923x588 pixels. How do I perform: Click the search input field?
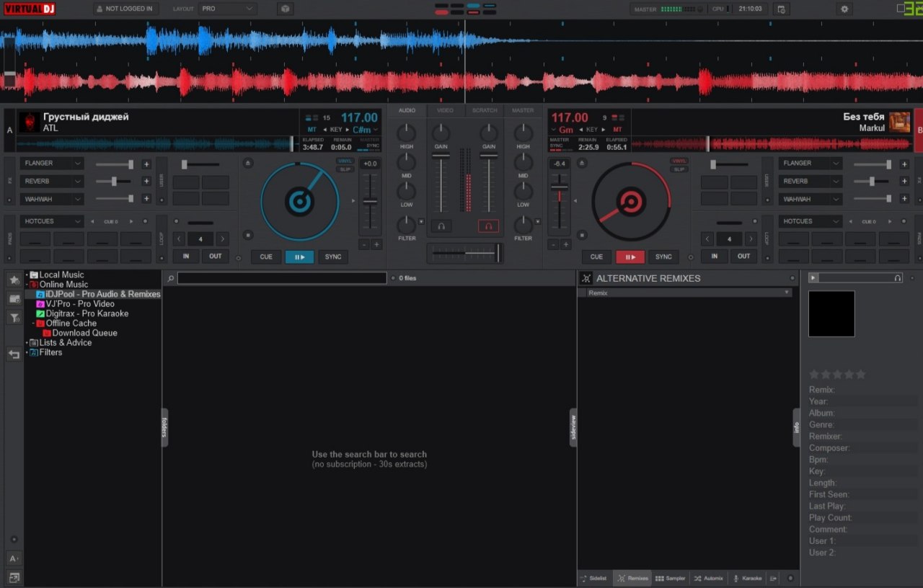[x=282, y=278]
